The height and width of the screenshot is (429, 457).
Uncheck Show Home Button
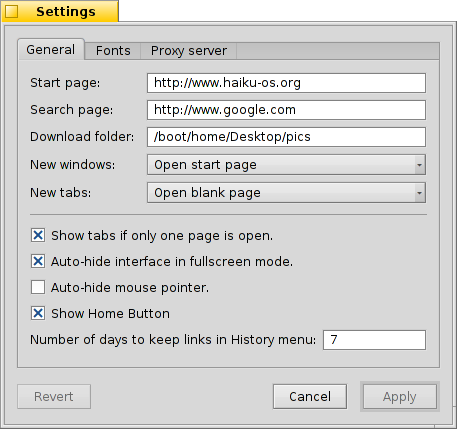coord(38,313)
